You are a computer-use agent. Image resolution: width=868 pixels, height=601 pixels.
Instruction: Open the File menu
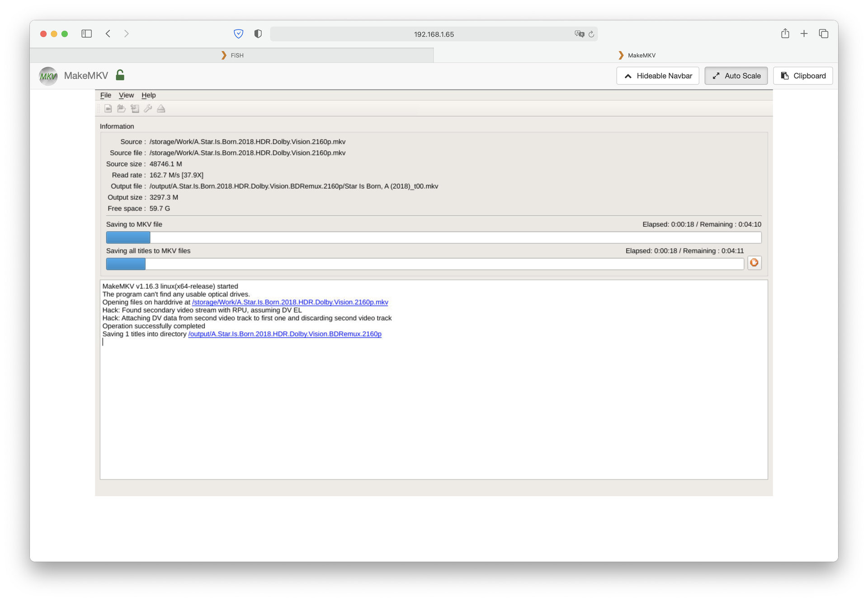pyautogui.click(x=105, y=95)
